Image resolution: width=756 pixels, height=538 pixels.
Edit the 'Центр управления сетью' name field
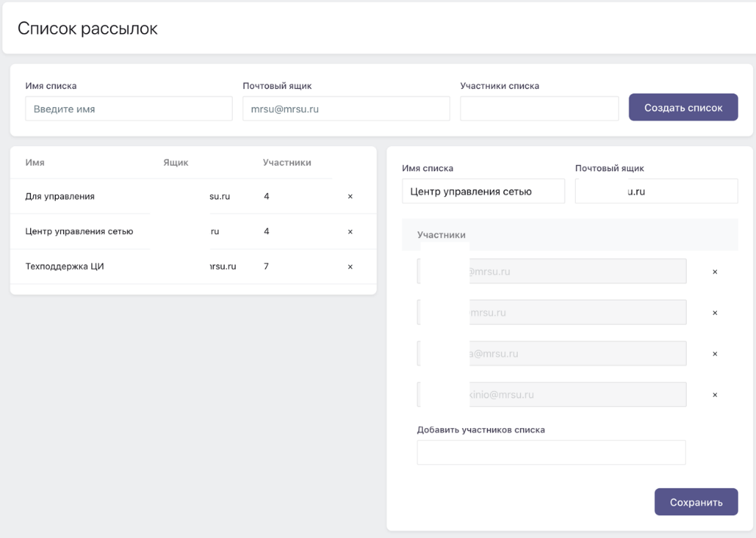[x=483, y=191]
